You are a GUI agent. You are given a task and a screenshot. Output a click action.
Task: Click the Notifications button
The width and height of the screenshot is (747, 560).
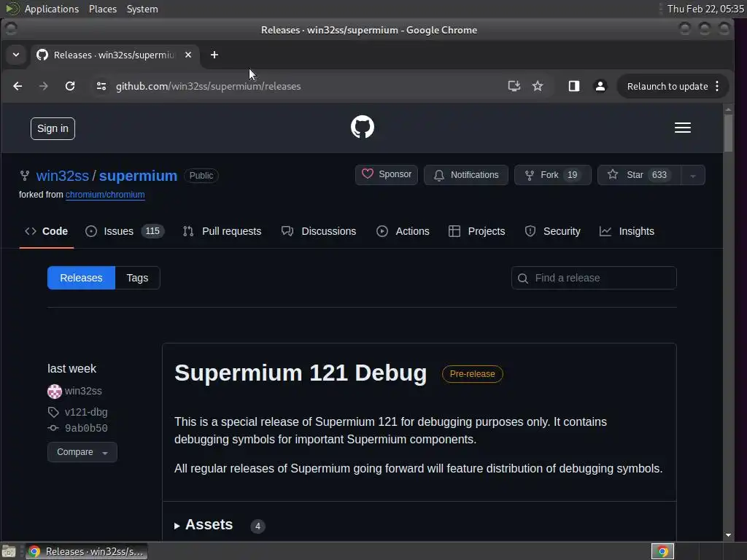[466, 175]
